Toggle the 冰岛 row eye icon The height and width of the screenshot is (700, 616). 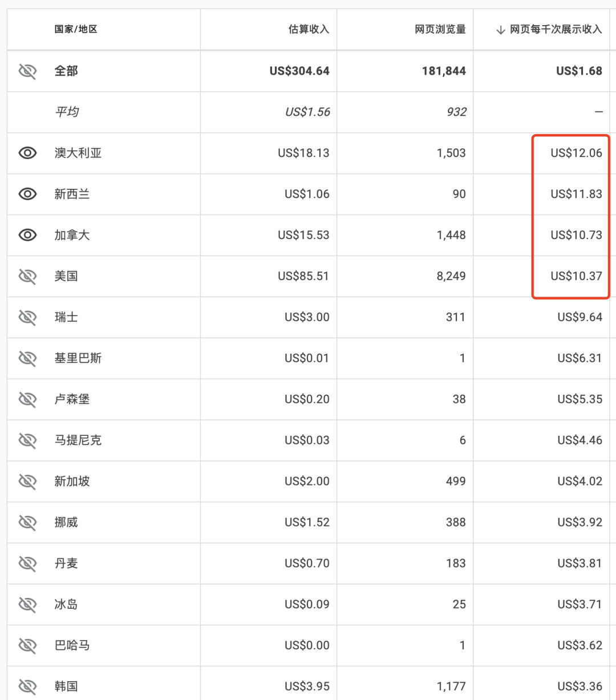pyautogui.click(x=27, y=605)
